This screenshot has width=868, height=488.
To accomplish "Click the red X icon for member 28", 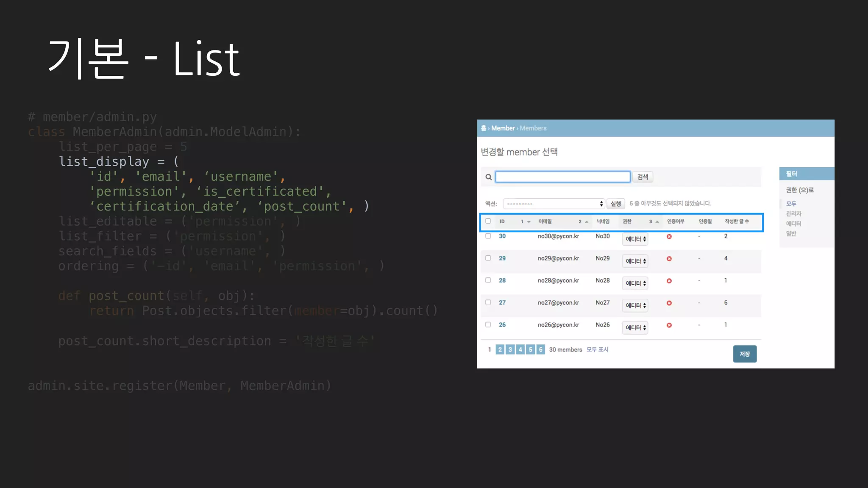I will [x=669, y=281].
